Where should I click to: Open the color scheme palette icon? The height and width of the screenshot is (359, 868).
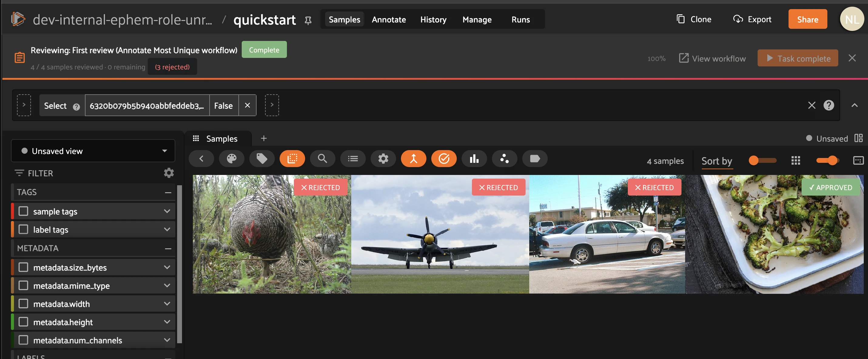[x=231, y=159]
